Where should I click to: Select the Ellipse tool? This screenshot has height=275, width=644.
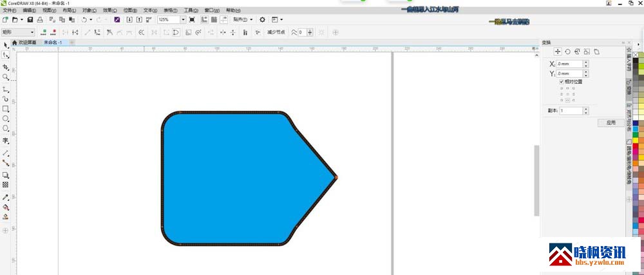coord(5,119)
